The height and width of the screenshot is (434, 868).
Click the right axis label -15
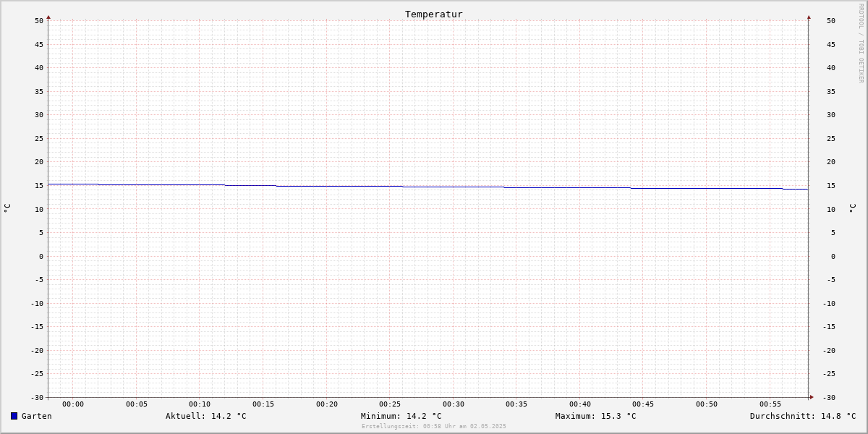coord(829,326)
